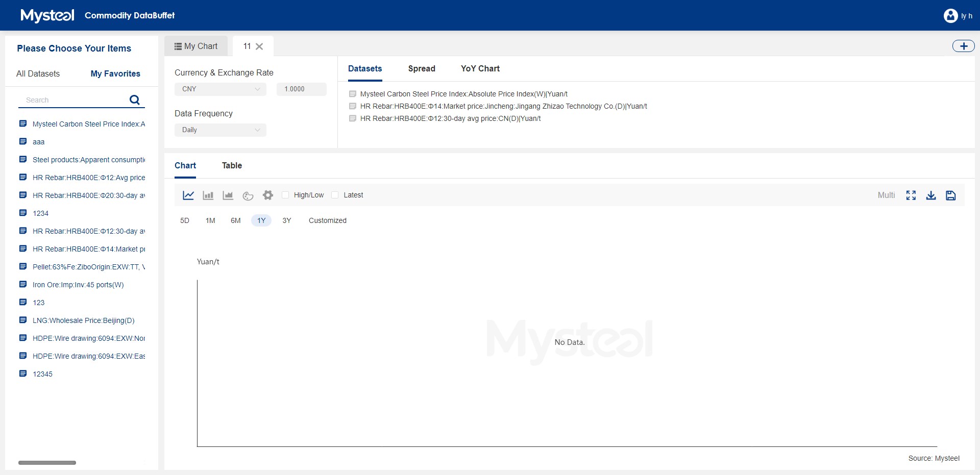This screenshot has height=475, width=980.
Task: Enable the Latest checkbox
Action: click(335, 195)
